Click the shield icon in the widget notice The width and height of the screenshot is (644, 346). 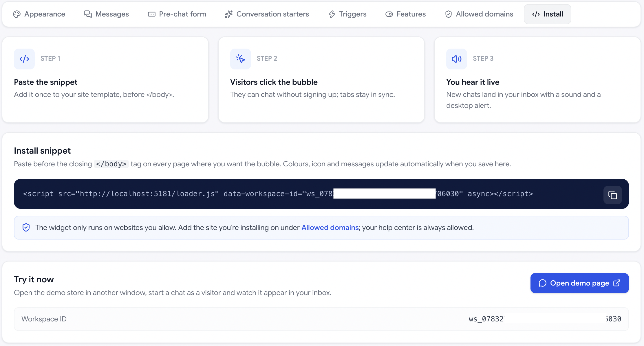[x=26, y=228]
